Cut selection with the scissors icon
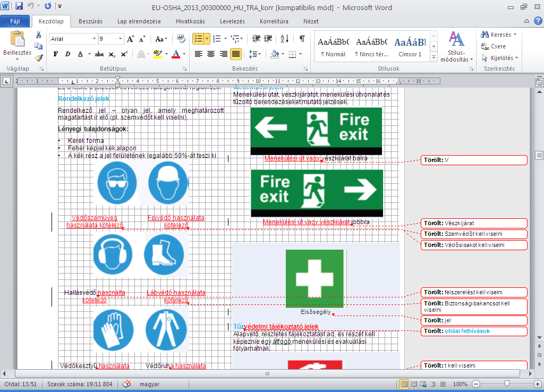 pyautogui.click(x=38, y=35)
